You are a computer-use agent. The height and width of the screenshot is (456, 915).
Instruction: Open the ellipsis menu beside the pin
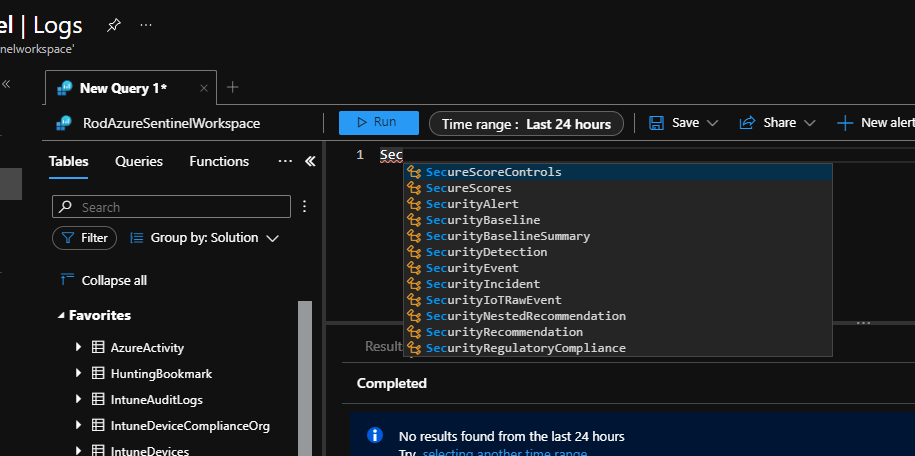tap(146, 25)
